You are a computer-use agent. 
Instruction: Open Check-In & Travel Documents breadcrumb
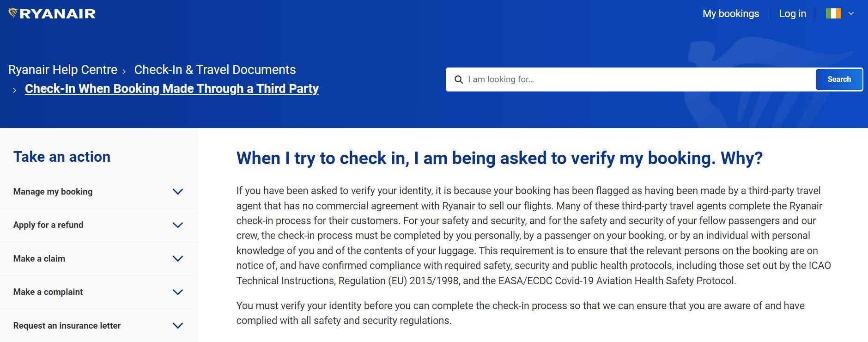[x=215, y=70]
